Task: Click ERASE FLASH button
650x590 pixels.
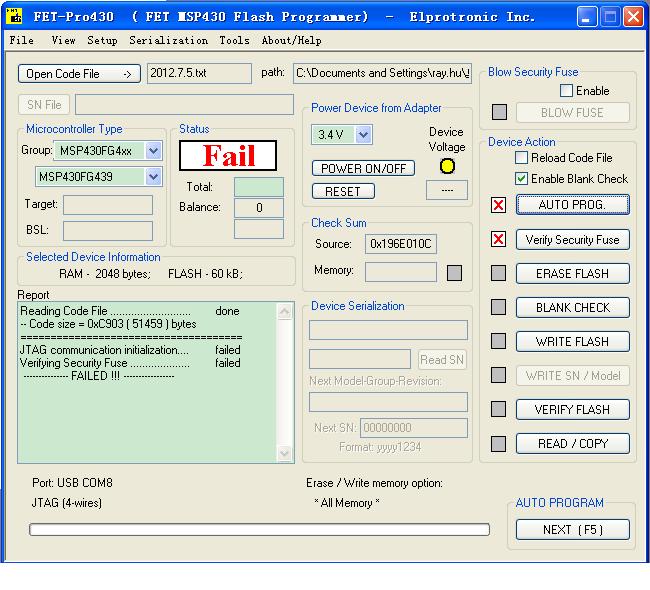Action: [x=572, y=274]
